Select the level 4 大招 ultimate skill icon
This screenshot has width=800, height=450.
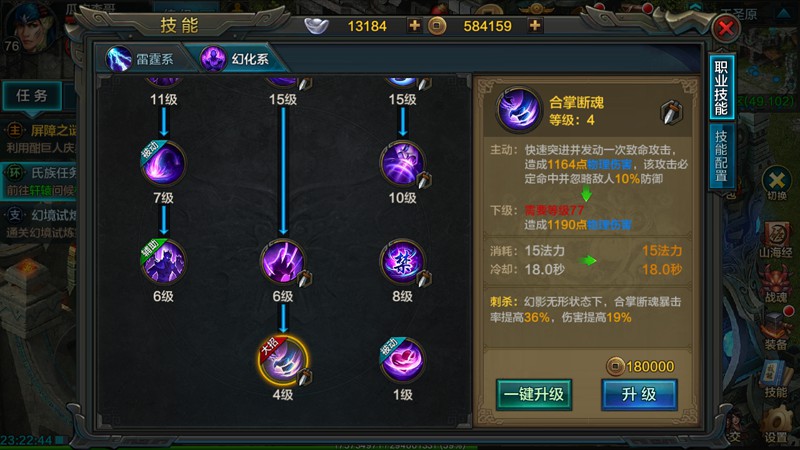(283, 360)
